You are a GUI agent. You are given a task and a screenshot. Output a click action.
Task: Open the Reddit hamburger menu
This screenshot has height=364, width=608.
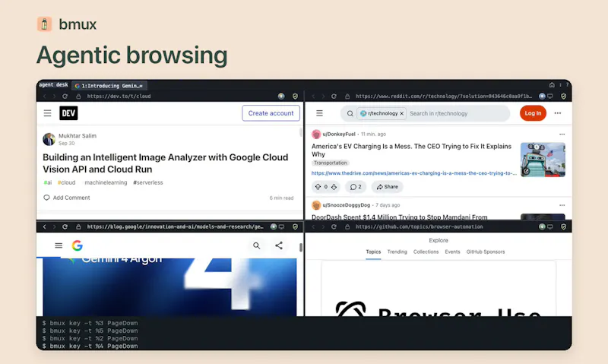(x=319, y=113)
